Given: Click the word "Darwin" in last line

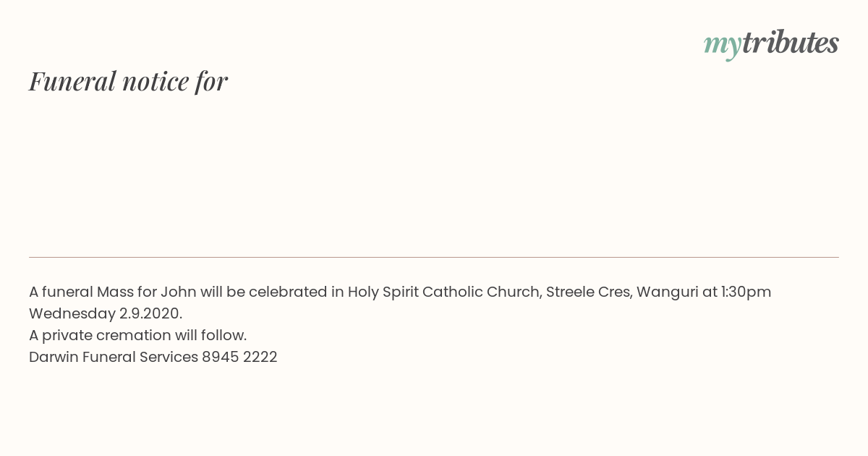Looking at the screenshot, I should tap(54, 357).
